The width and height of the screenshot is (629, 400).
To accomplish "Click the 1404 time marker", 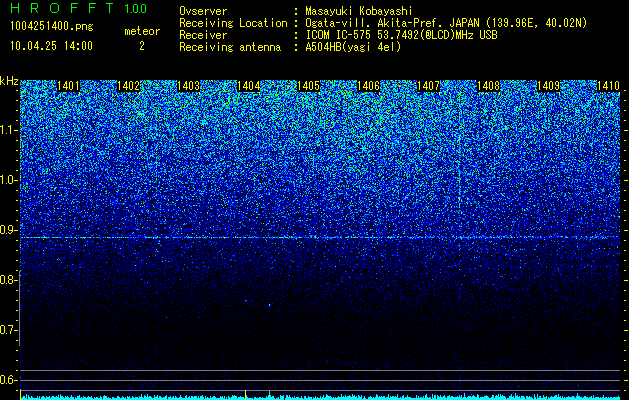I will click(x=249, y=86).
